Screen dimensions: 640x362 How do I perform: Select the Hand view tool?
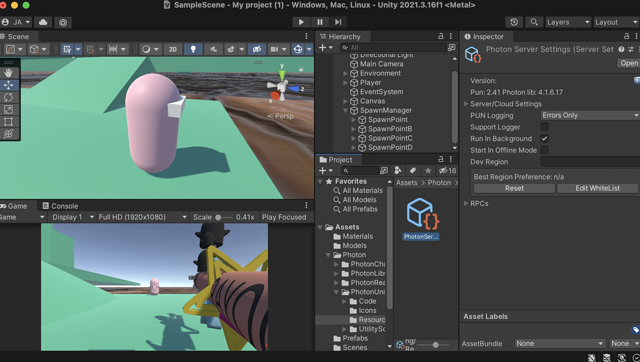[8, 73]
